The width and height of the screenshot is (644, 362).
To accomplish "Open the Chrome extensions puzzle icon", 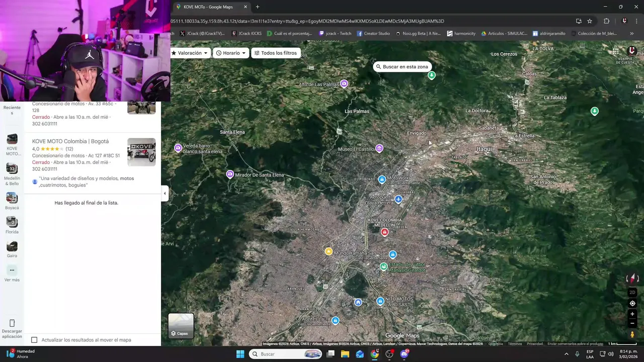I will pyautogui.click(x=606, y=21).
